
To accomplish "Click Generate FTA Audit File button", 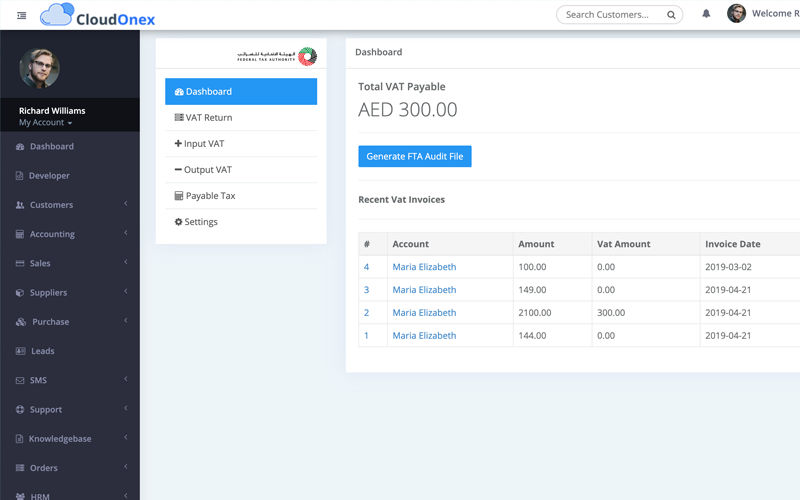I will coord(415,156).
